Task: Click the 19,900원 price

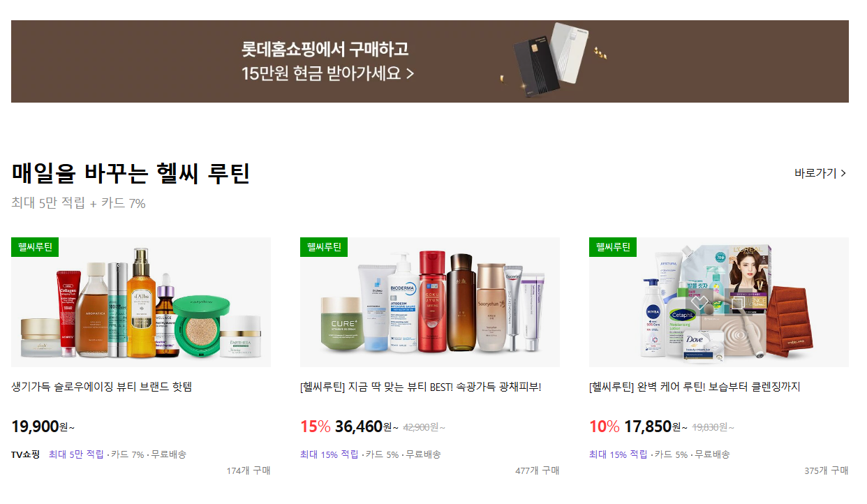Action: coord(43,426)
